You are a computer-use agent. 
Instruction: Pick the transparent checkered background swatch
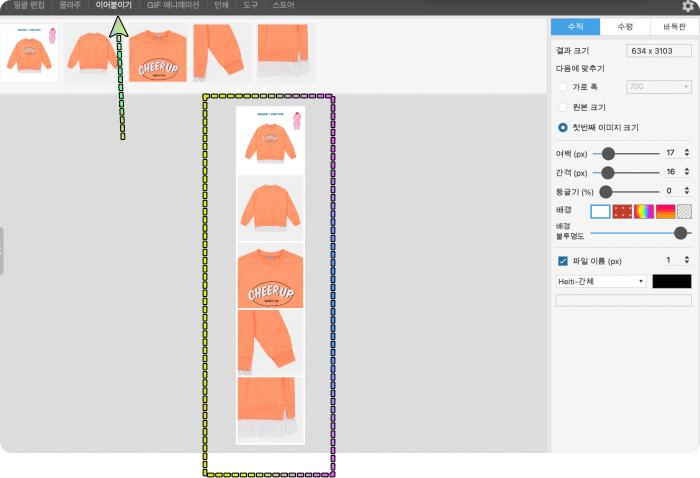click(x=684, y=211)
